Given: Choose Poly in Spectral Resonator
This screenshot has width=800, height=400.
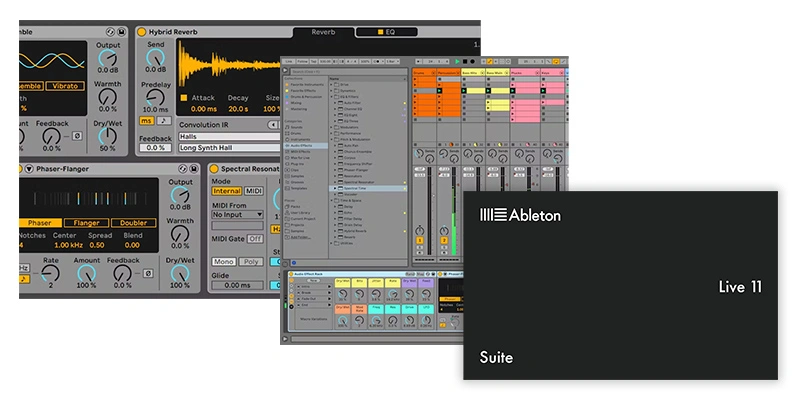Looking at the screenshot, I should click(251, 262).
